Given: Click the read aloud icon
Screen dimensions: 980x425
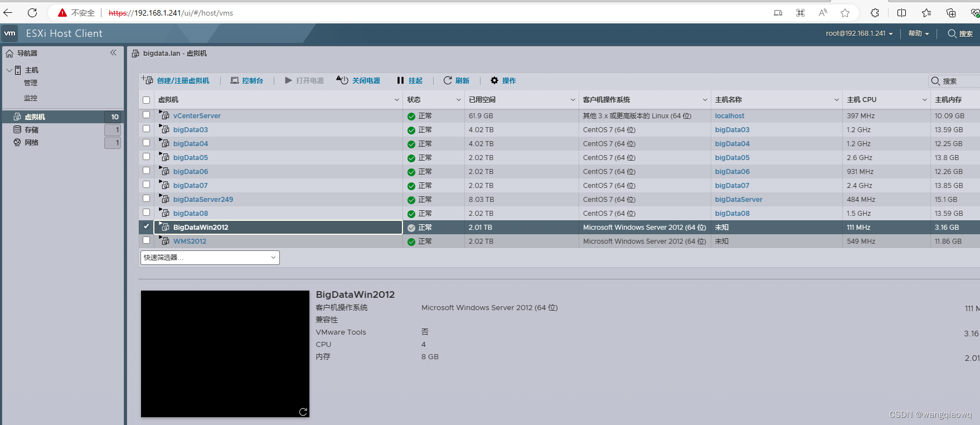Looking at the screenshot, I should (823, 13).
